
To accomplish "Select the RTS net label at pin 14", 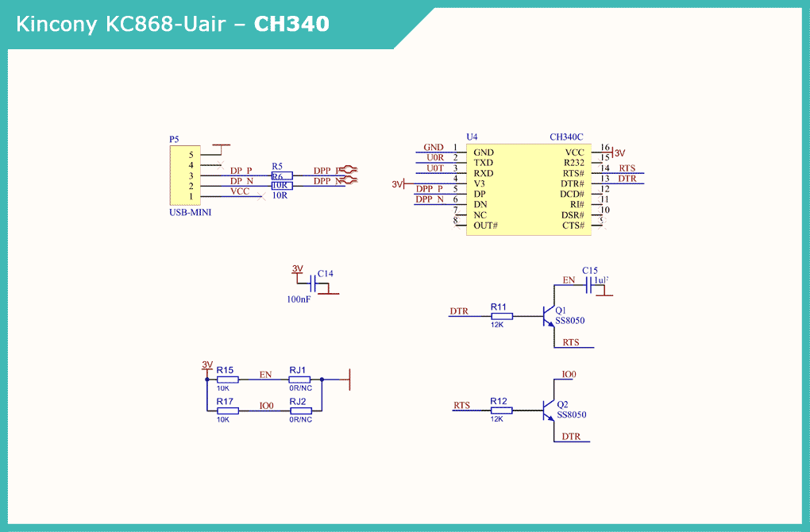I will (627, 168).
